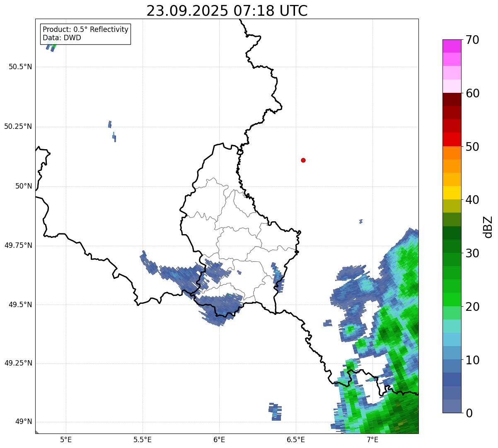Click the 40 colorbar tick label
Screen dimensions: 498x448
472,200
